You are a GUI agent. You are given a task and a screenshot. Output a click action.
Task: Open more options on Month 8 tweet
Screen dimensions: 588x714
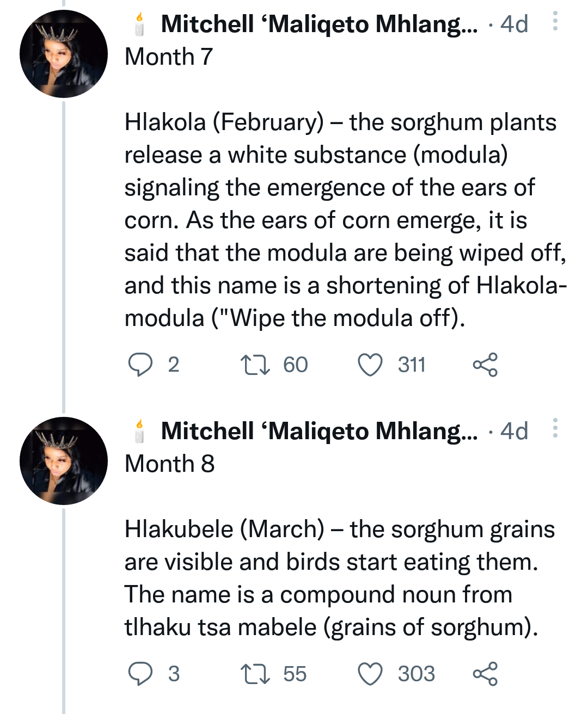[555, 429]
